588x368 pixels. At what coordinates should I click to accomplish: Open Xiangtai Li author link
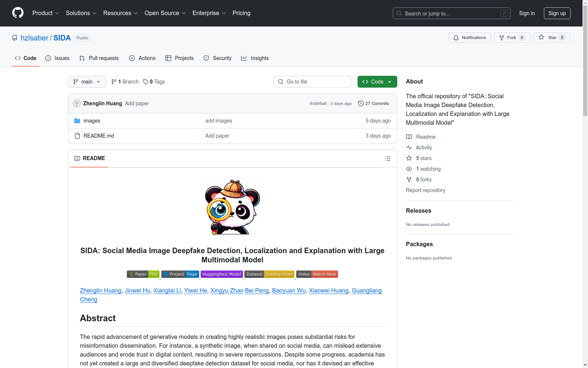point(167,290)
